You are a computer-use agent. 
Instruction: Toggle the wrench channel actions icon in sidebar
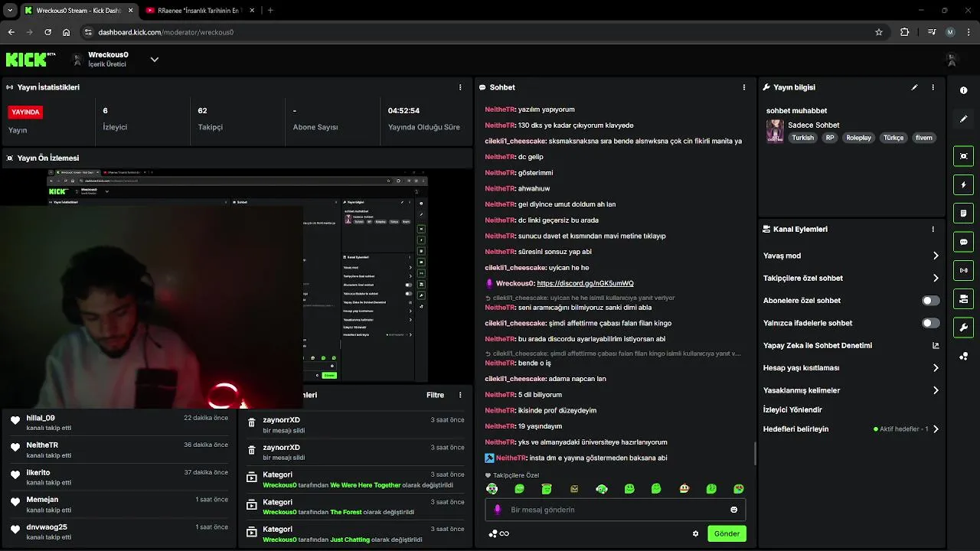[963, 328]
